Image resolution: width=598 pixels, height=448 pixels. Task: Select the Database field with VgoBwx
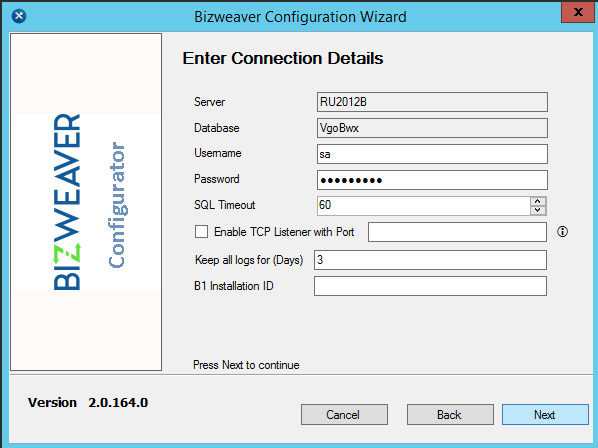tap(432, 128)
